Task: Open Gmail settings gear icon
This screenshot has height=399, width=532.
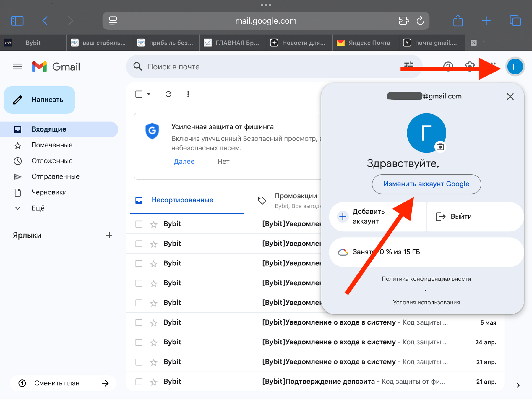Action: (470, 66)
